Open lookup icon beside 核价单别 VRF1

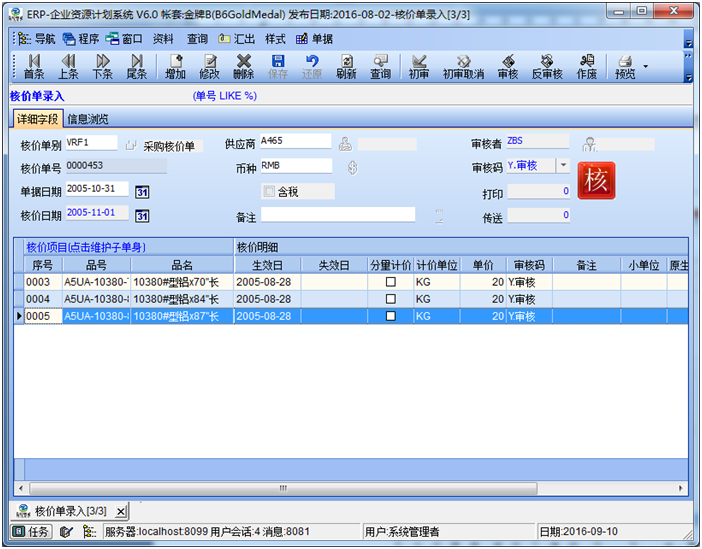pyautogui.click(x=131, y=145)
